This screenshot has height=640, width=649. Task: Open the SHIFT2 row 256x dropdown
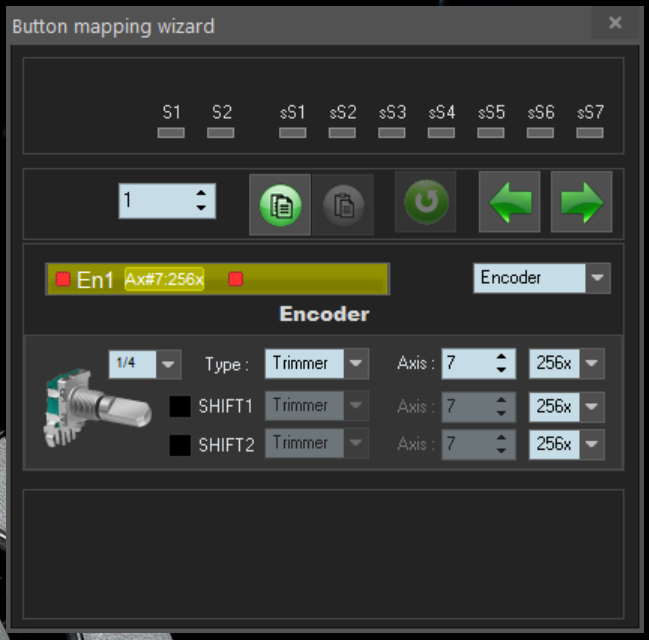click(591, 444)
